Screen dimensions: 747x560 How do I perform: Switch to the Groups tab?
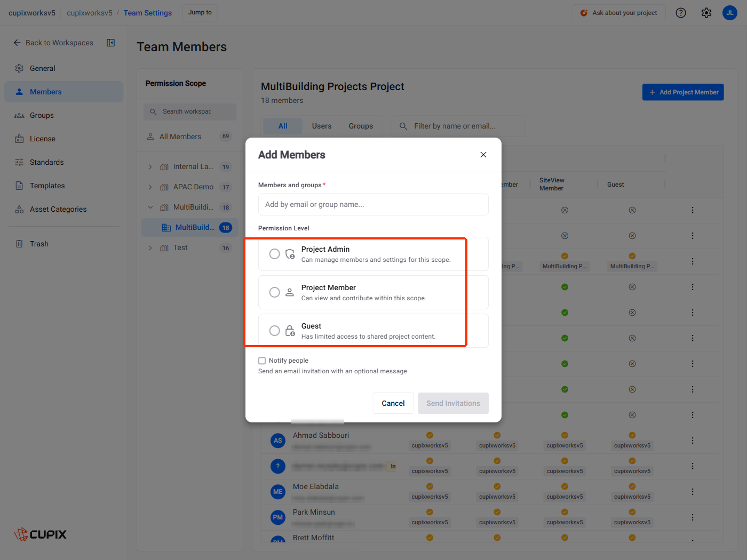pos(361,126)
